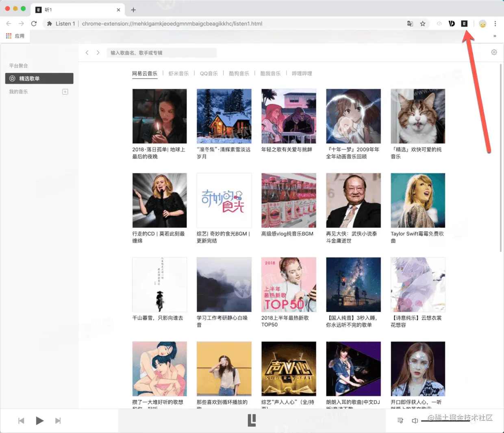Open 朗朗入耳的歌曲 中文DJ playlist cover
The image size is (504, 433).
pos(353,368)
